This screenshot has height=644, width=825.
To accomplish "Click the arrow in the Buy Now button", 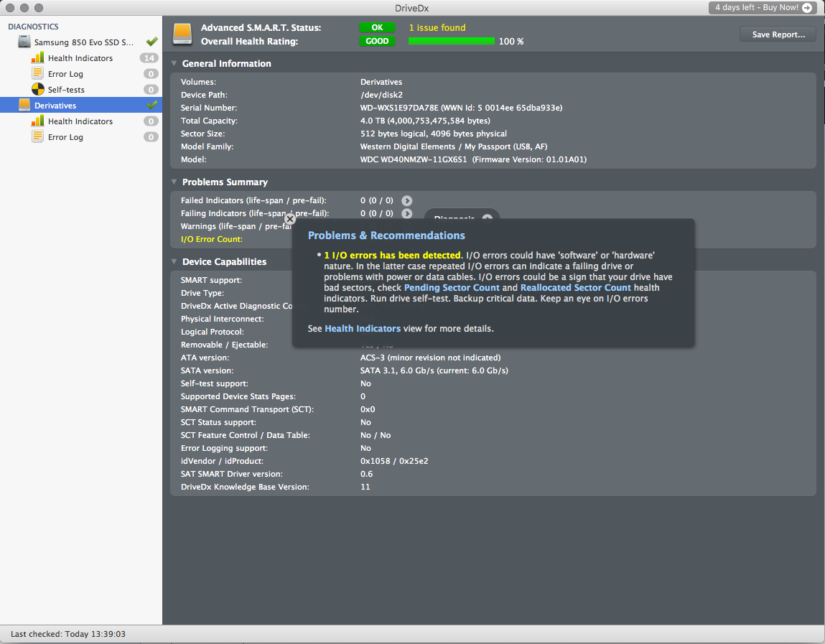I will point(806,8).
